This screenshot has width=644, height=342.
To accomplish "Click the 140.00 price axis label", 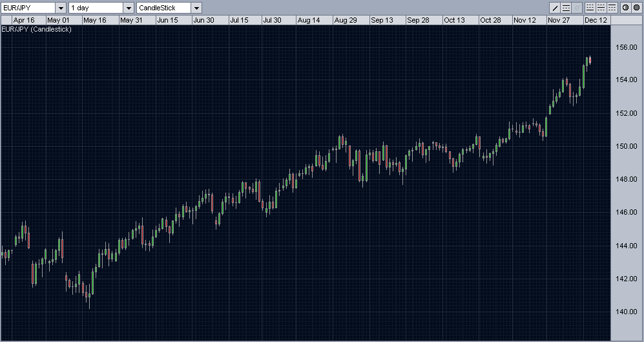I will pos(627,312).
